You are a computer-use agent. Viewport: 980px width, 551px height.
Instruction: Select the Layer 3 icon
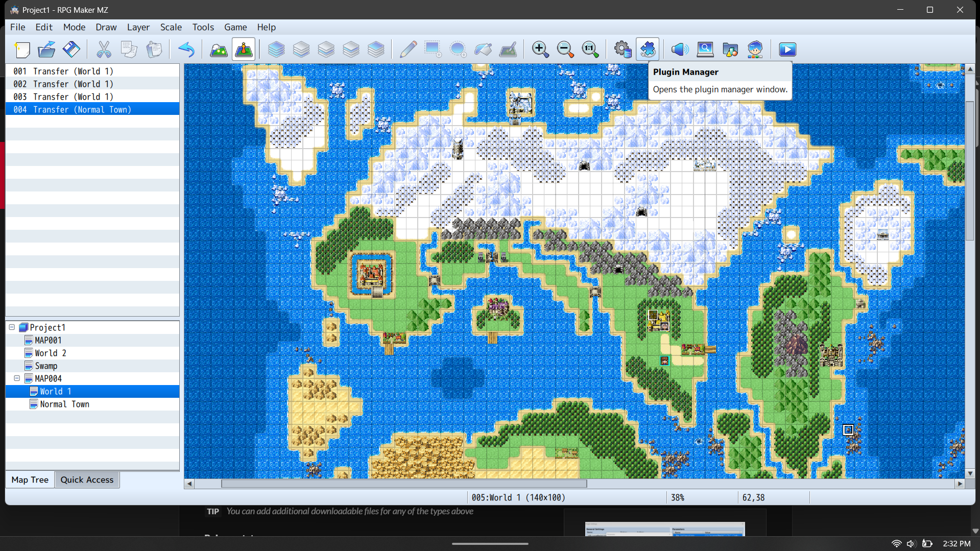point(351,50)
